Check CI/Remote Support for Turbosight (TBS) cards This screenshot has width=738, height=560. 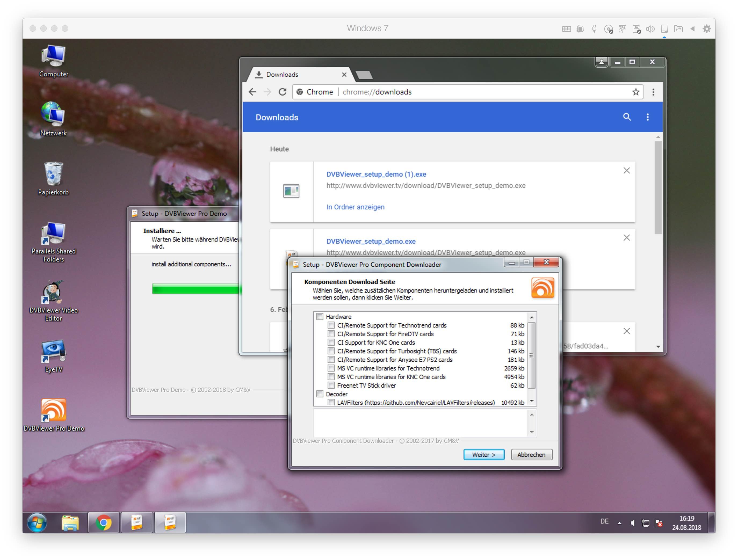click(x=331, y=351)
